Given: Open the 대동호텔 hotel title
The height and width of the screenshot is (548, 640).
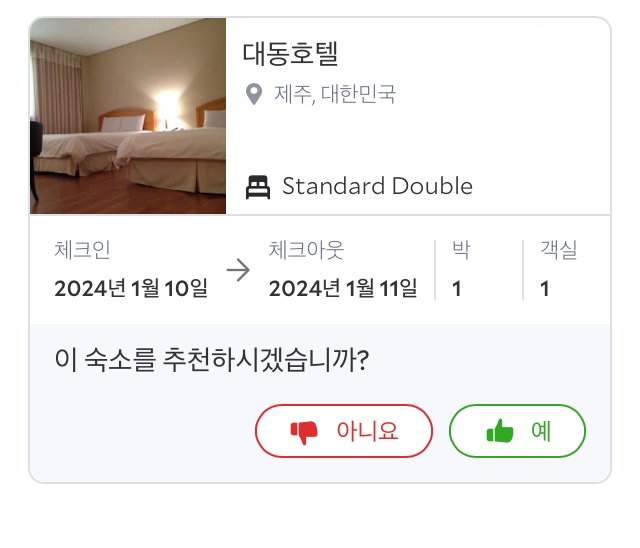Looking at the screenshot, I should (290, 54).
